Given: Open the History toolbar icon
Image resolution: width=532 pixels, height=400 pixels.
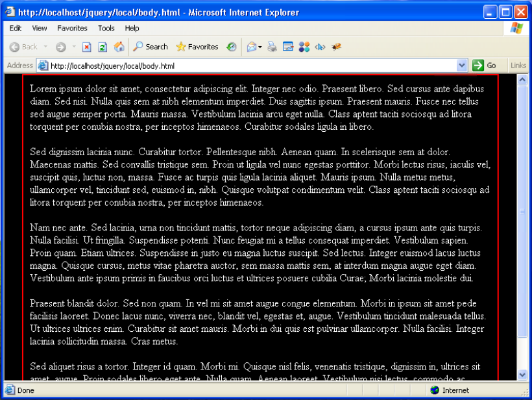Looking at the screenshot, I should (232, 47).
